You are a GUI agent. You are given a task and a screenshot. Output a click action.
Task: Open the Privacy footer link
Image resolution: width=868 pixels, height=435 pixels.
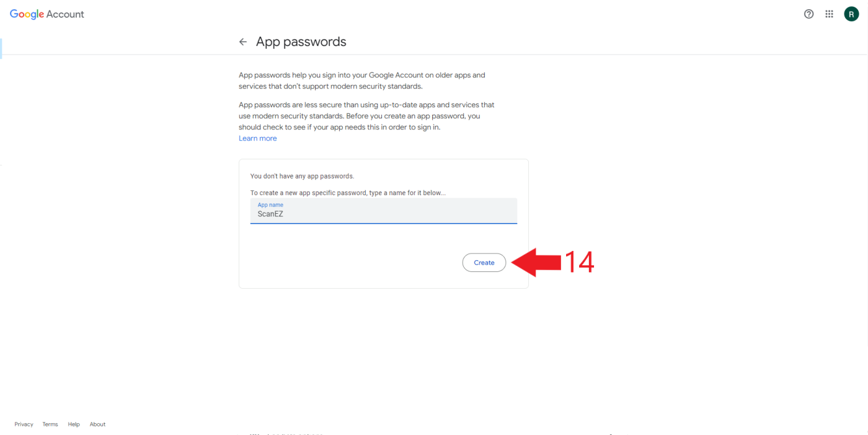[x=24, y=424]
